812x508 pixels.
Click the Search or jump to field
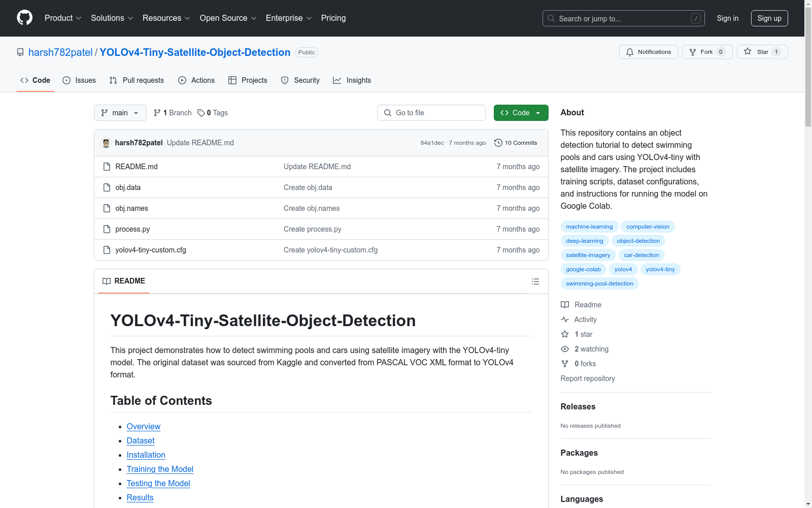[624, 18]
